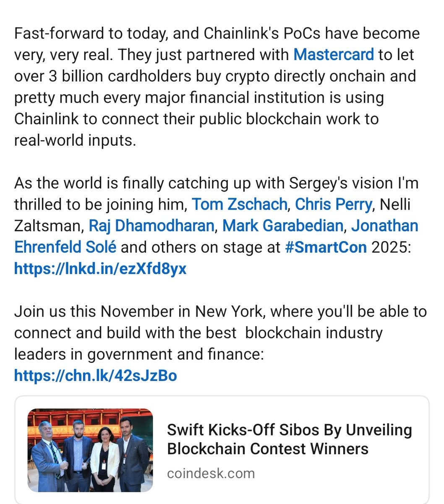Open the Mastercard company link
Image resolution: width=444 pixels, height=504 pixels.
click(333, 55)
